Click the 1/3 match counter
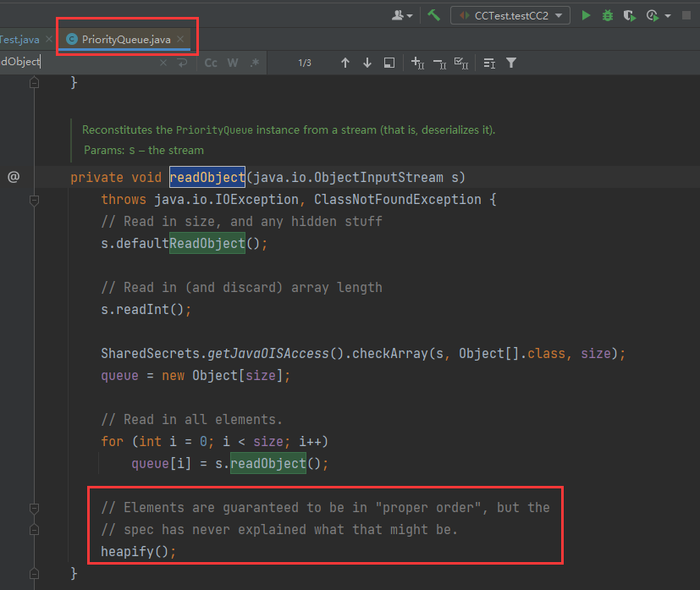 305,63
